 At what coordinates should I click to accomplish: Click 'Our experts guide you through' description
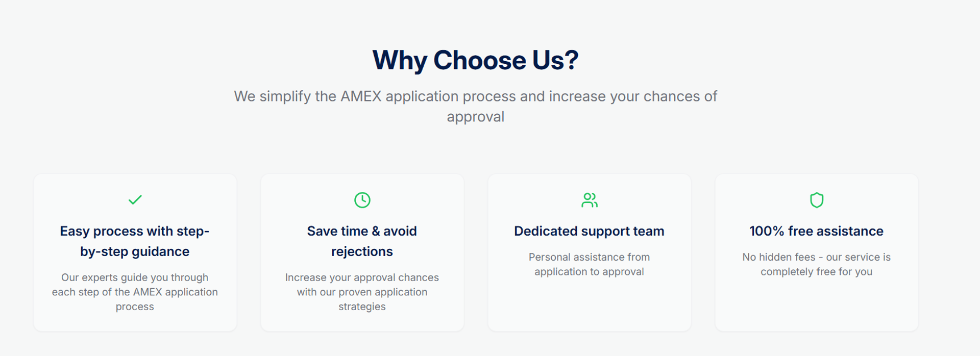pos(135,292)
